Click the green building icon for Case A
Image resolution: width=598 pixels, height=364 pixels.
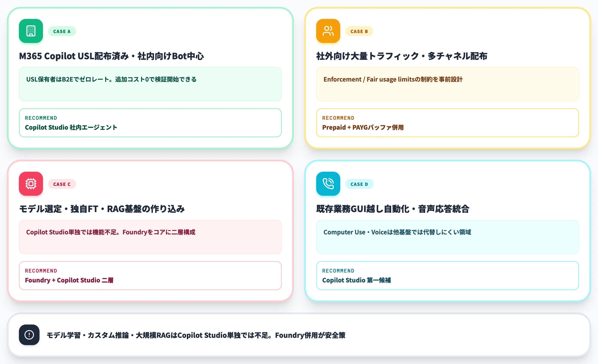pos(31,31)
